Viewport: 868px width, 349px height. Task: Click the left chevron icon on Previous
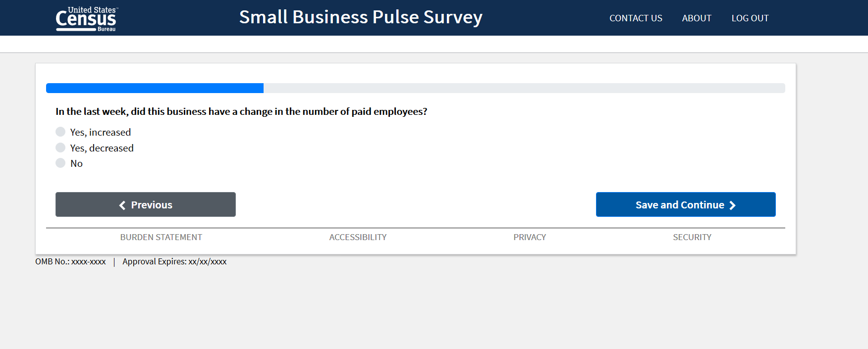click(122, 205)
